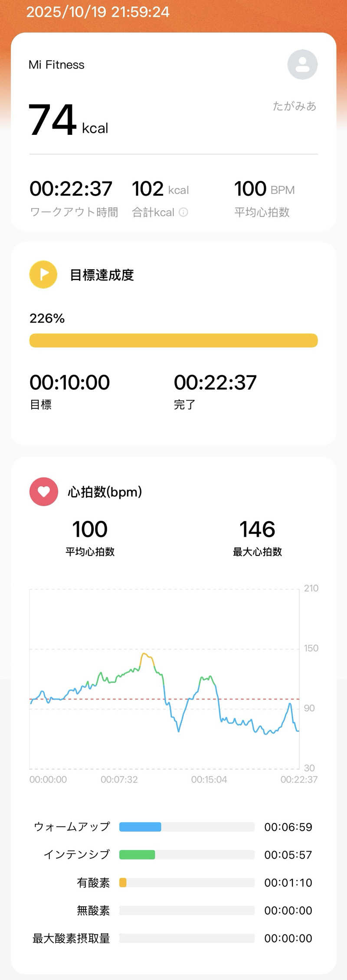Tap the username たがみあ
Image resolution: width=347 pixels, height=980 pixels.
point(294,106)
